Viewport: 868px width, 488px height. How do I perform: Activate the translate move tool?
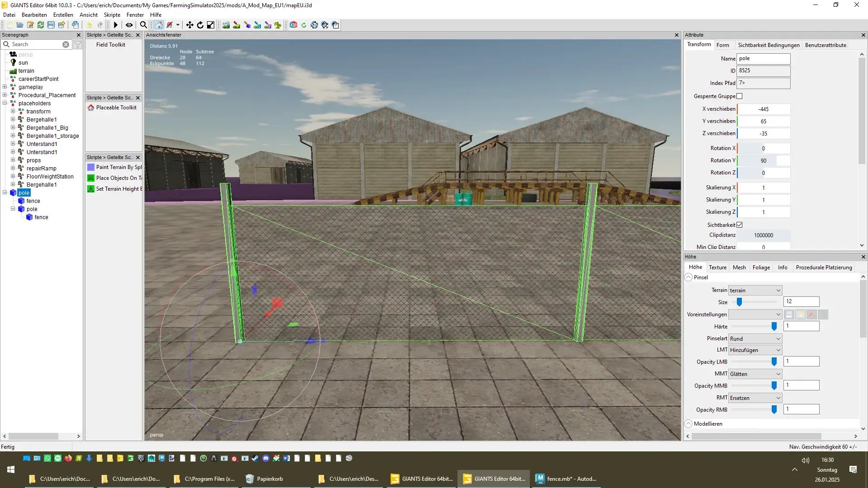pos(190,25)
